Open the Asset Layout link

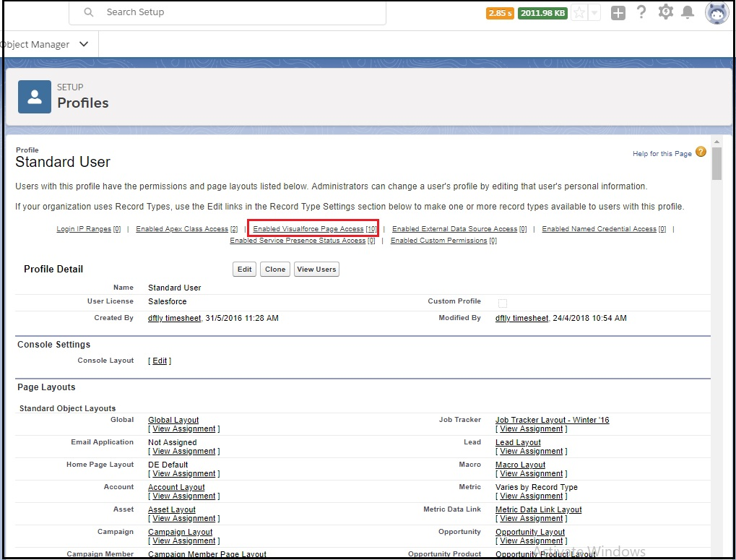click(172, 509)
